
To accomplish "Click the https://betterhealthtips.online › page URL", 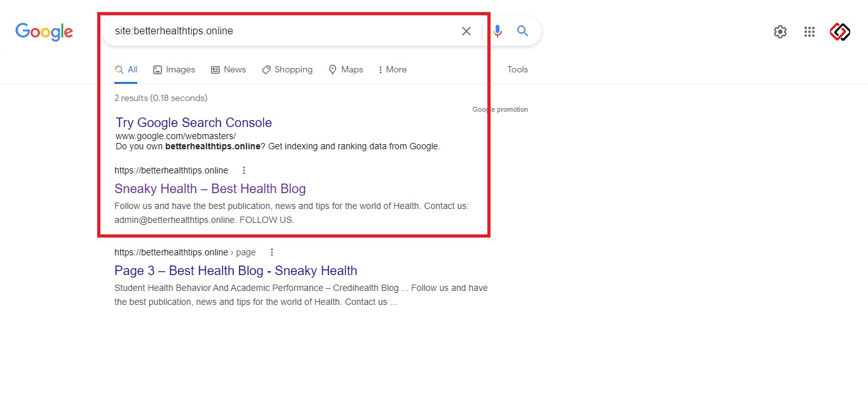I will click(x=185, y=252).
